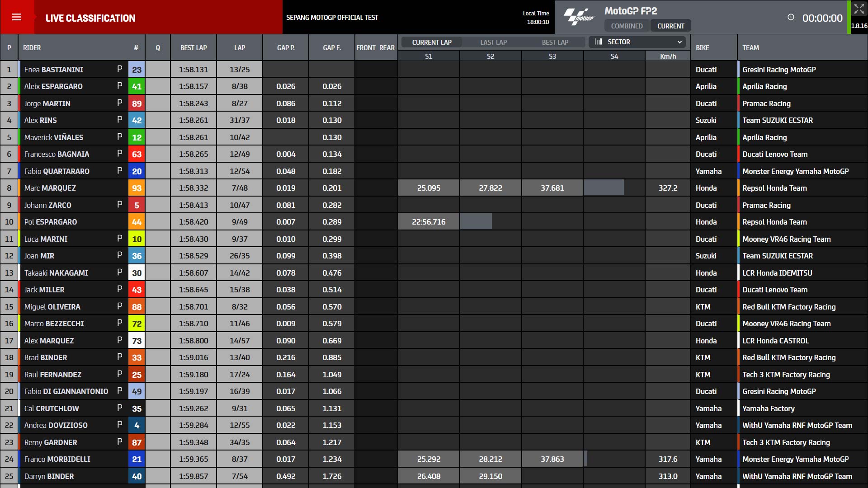Viewport: 868px width, 488px height.
Task: Click Marc Marquez's S4 progress bar
Action: (604, 188)
